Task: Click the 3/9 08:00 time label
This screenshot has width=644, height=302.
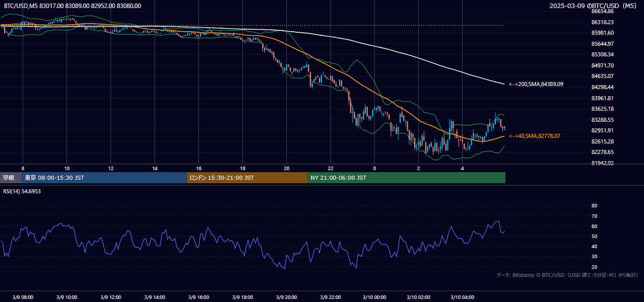Action: tap(23, 297)
